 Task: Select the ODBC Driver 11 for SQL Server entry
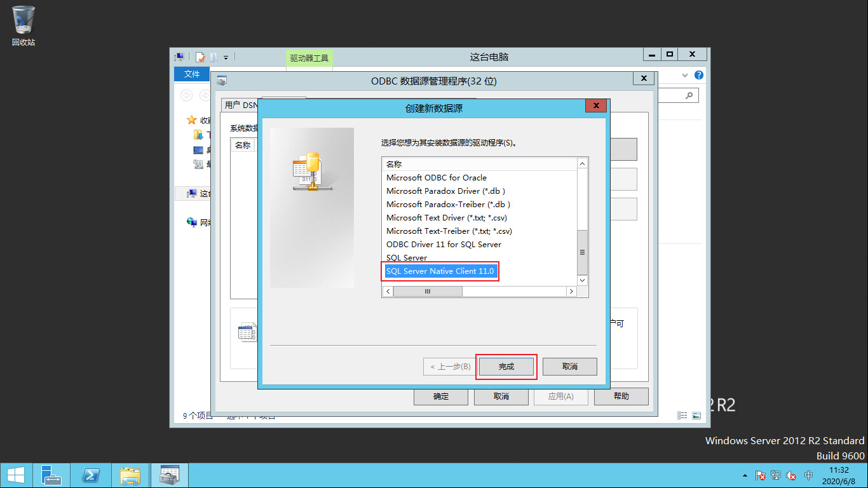tap(444, 244)
